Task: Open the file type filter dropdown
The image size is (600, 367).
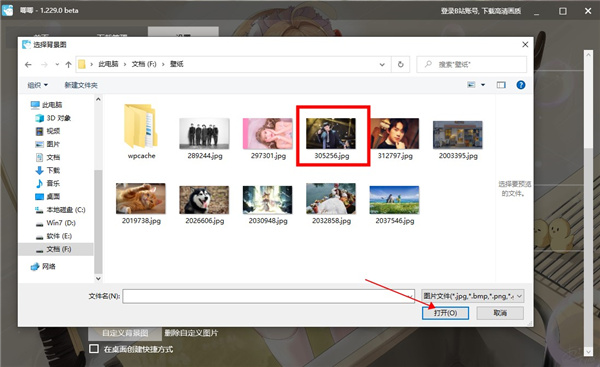Action: tap(472, 296)
